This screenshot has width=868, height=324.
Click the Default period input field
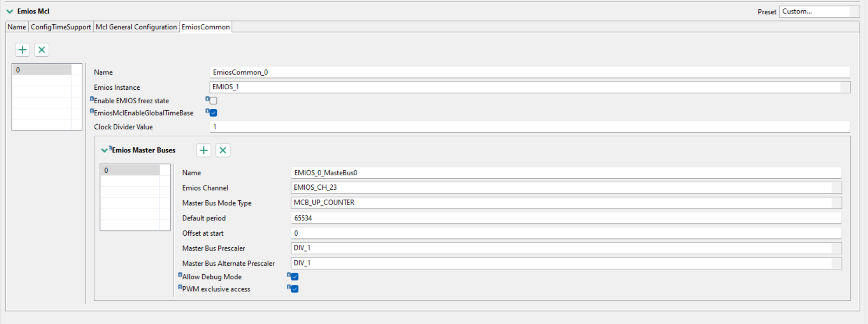tap(566, 218)
